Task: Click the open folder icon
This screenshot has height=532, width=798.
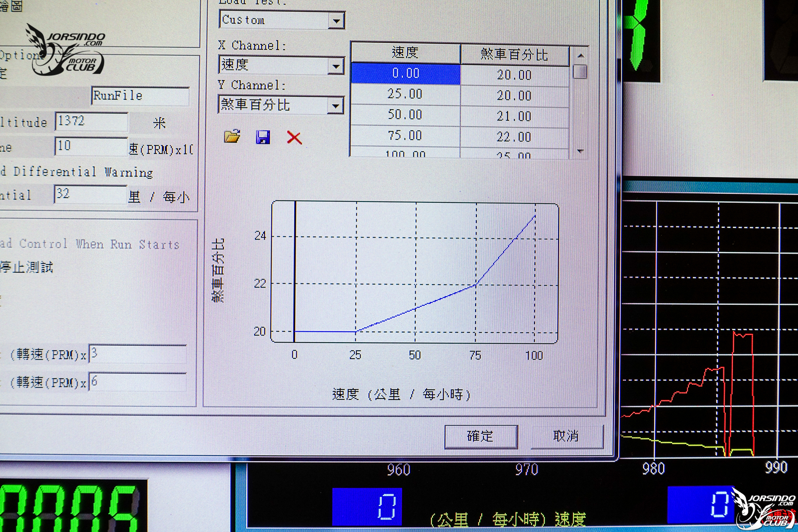Action: point(232,136)
